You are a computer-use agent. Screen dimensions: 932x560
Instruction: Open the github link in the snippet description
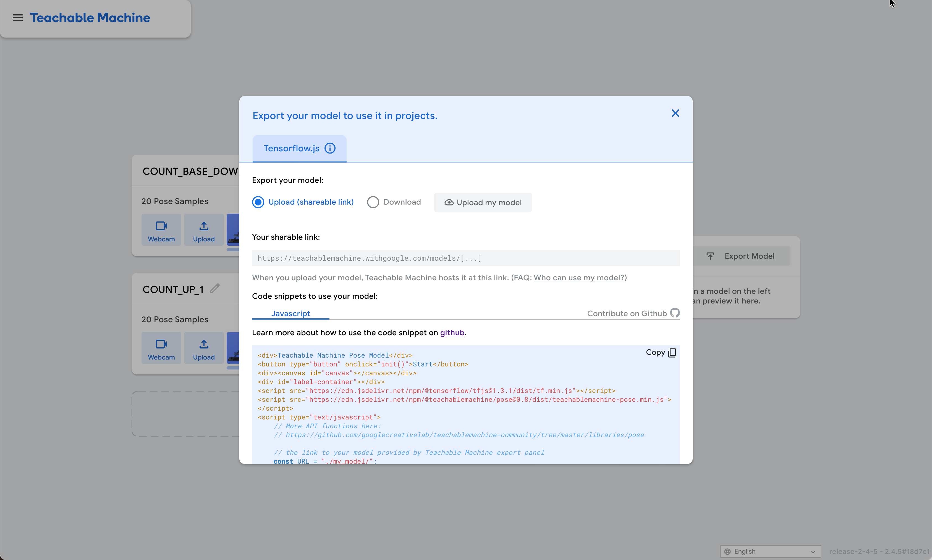pos(452,332)
